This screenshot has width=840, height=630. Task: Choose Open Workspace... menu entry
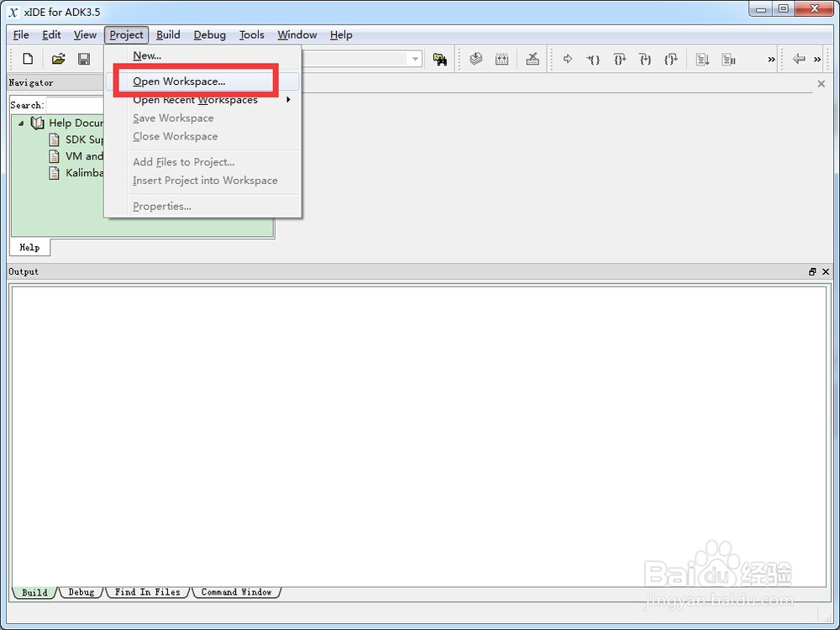point(202,81)
